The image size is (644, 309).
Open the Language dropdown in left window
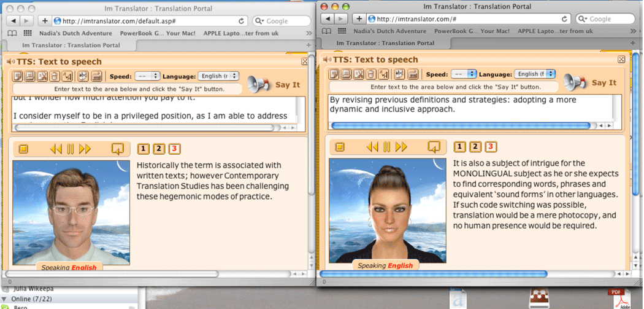[218, 76]
